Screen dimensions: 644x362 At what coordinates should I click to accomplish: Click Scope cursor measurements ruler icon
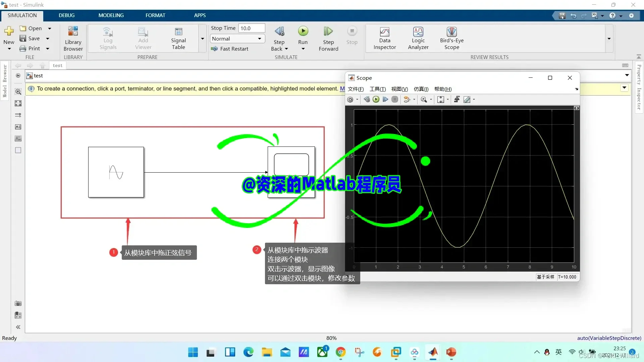click(467, 100)
